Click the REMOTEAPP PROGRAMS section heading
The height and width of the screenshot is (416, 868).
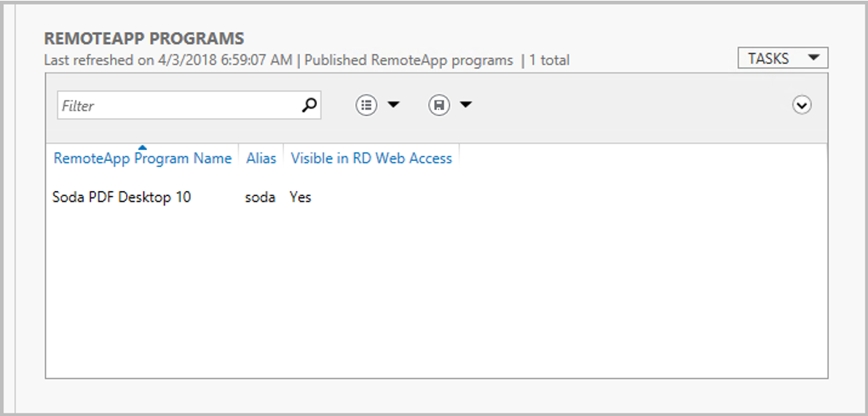[144, 38]
